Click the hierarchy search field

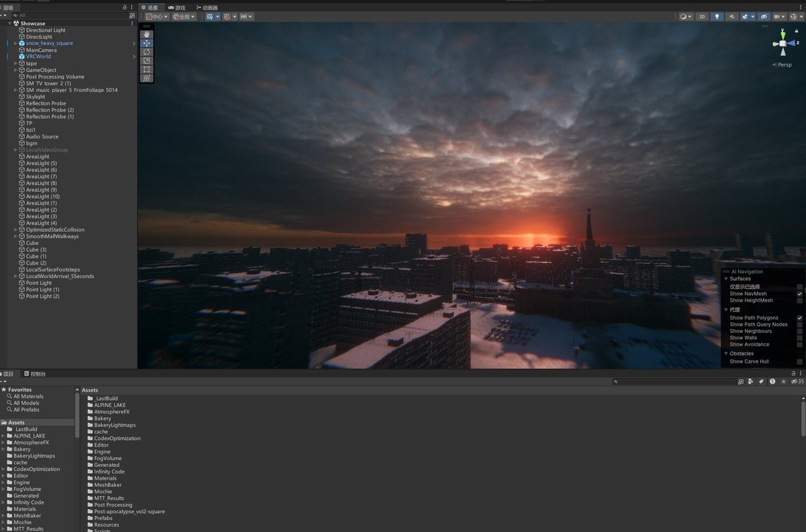click(x=70, y=15)
